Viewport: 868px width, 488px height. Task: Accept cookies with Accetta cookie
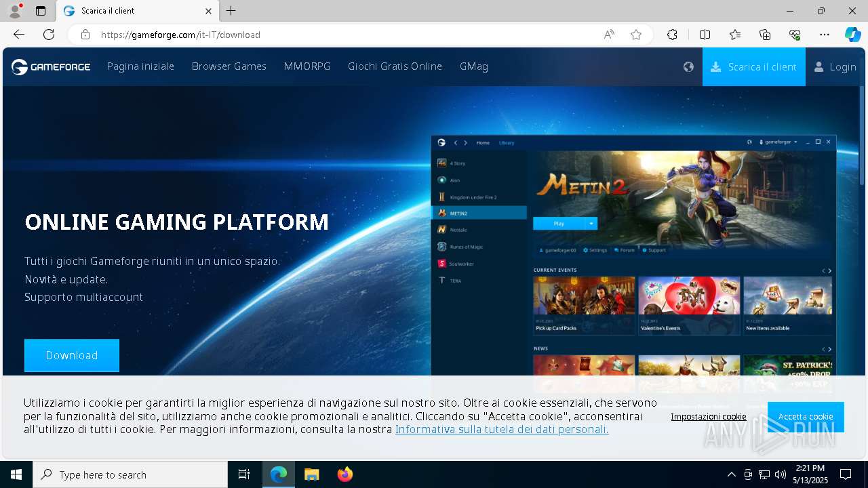(x=806, y=417)
